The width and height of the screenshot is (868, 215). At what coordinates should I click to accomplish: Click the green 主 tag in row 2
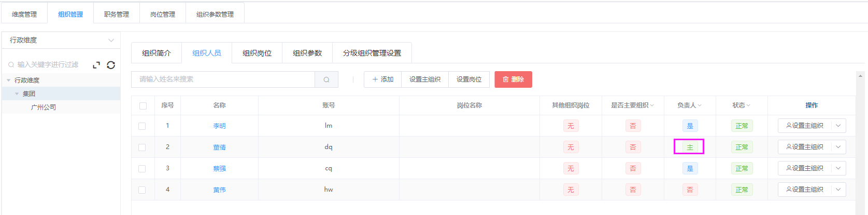(690, 147)
